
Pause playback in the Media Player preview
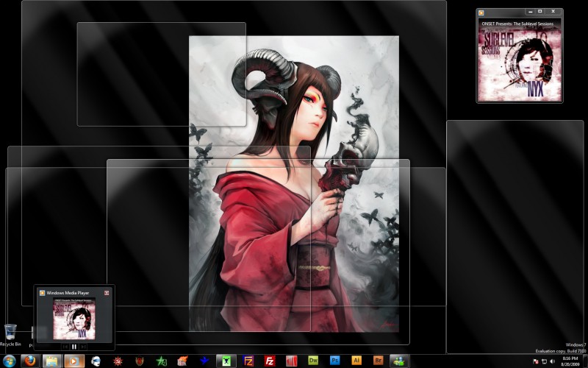74,347
